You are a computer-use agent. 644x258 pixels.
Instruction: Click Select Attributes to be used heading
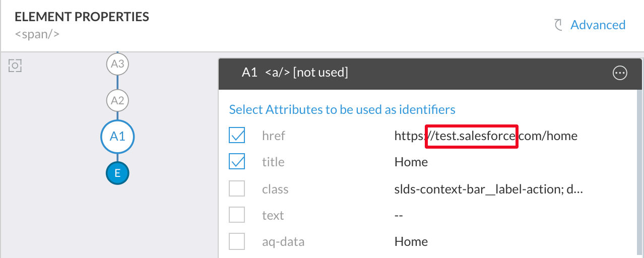tap(342, 109)
